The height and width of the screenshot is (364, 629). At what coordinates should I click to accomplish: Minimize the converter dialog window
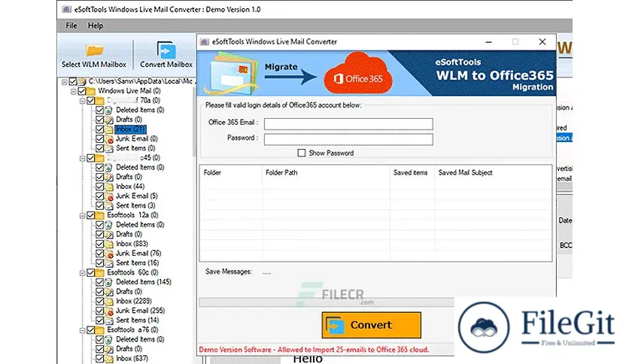488,41
